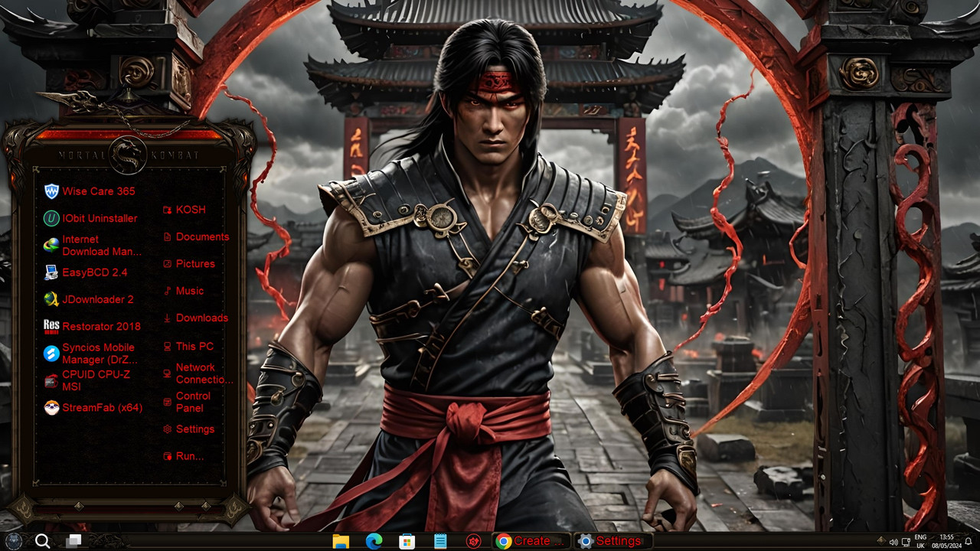Image resolution: width=980 pixels, height=551 pixels.
Task: Launch EasyBCD 2.4
Action: click(86, 272)
